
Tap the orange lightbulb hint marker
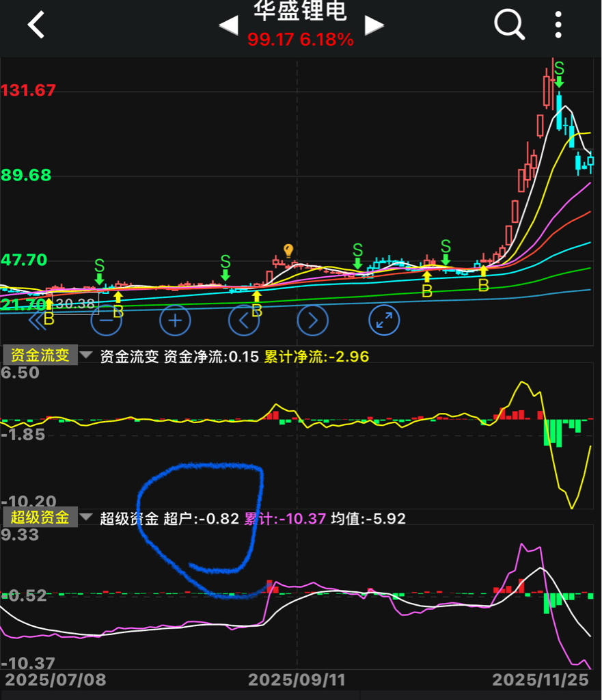click(x=288, y=250)
